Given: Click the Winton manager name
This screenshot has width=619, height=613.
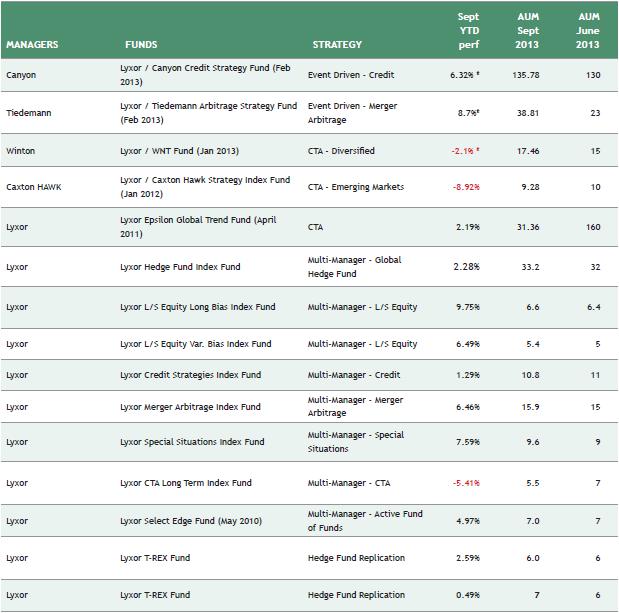Looking at the screenshot, I should [21, 151].
